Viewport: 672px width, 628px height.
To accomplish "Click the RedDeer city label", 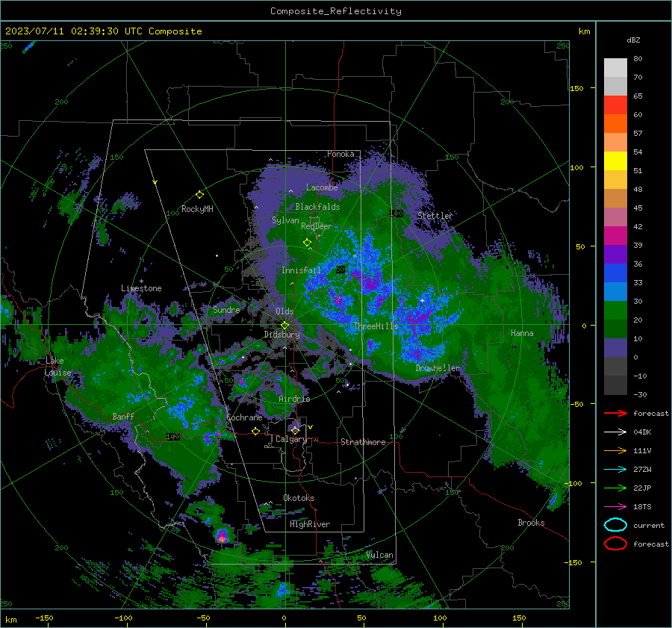I will point(317,226).
